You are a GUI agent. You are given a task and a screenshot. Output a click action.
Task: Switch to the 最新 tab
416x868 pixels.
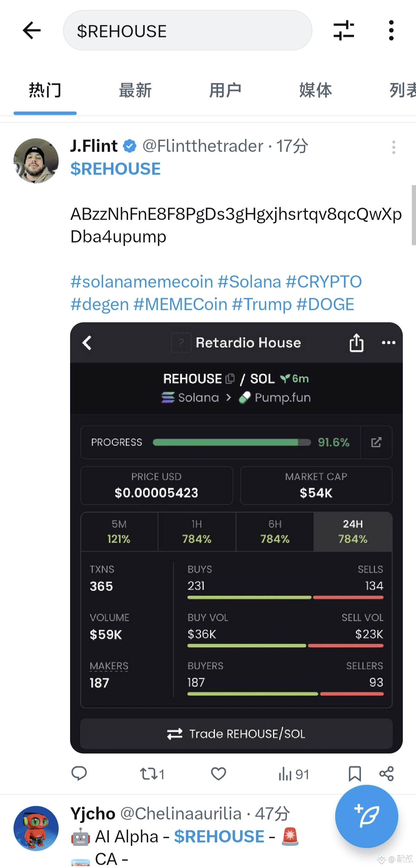coord(135,91)
